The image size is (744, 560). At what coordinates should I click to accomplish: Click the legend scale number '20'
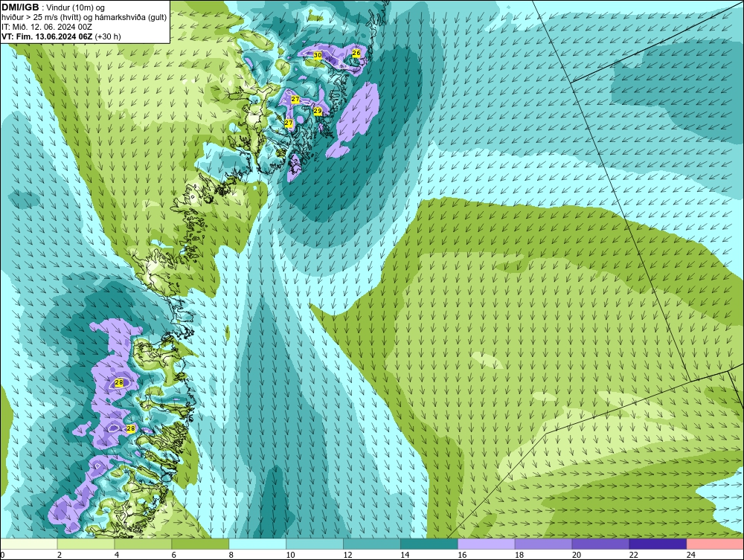(577, 555)
